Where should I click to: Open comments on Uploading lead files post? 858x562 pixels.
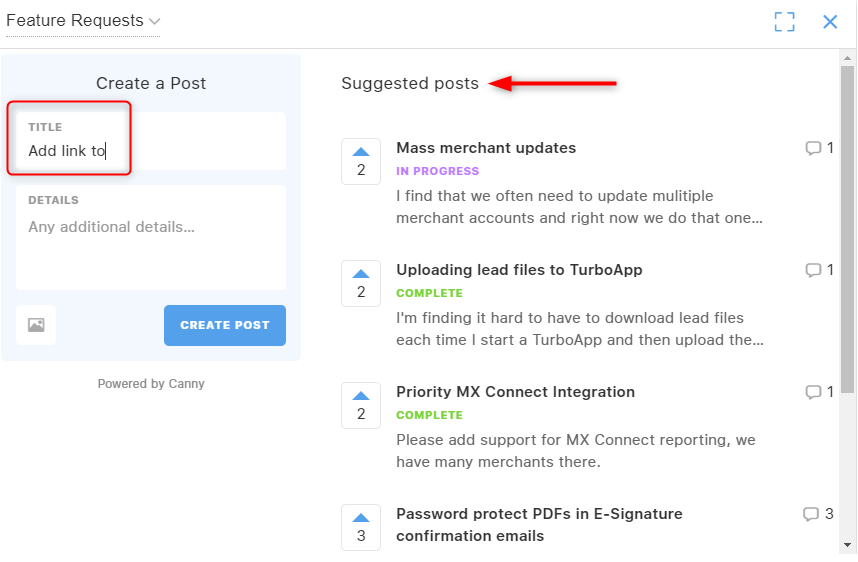pos(819,270)
